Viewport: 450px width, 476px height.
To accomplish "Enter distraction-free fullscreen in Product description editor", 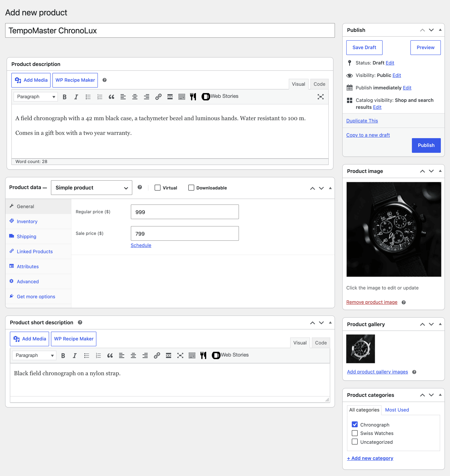I will point(321,97).
